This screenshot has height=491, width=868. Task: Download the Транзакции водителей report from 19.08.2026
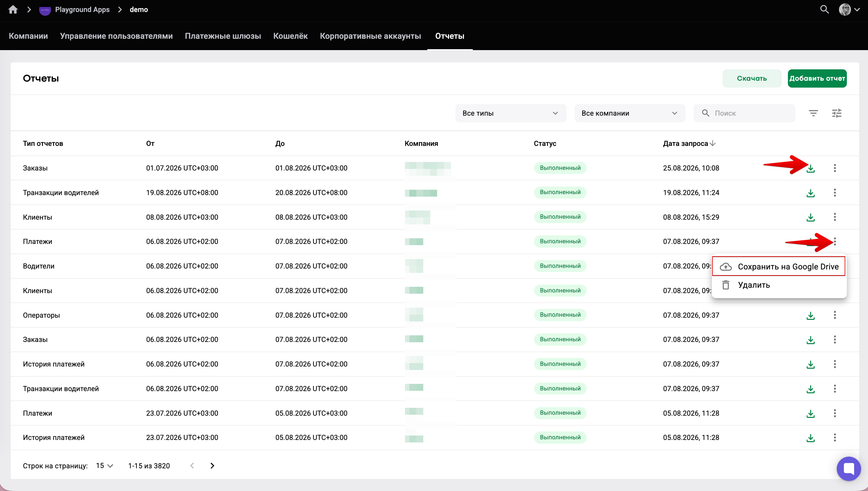[810, 193]
